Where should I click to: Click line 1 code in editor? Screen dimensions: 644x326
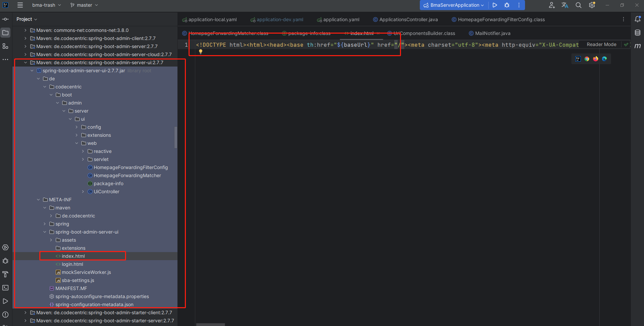[x=388, y=45]
